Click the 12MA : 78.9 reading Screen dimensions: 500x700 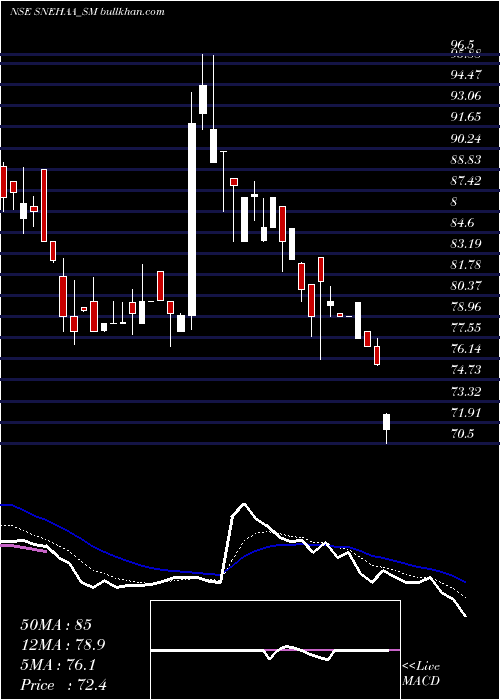tap(63, 645)
